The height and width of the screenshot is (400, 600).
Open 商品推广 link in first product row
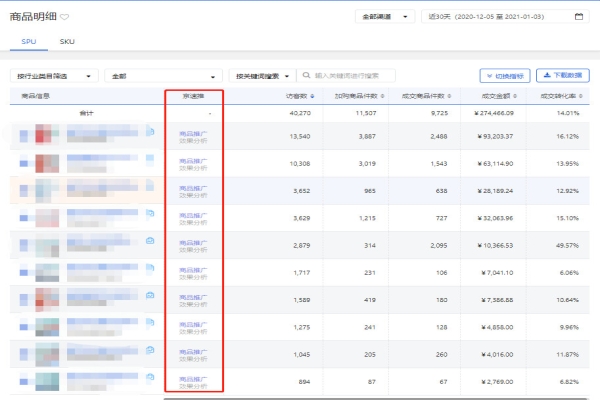[195, 131]
